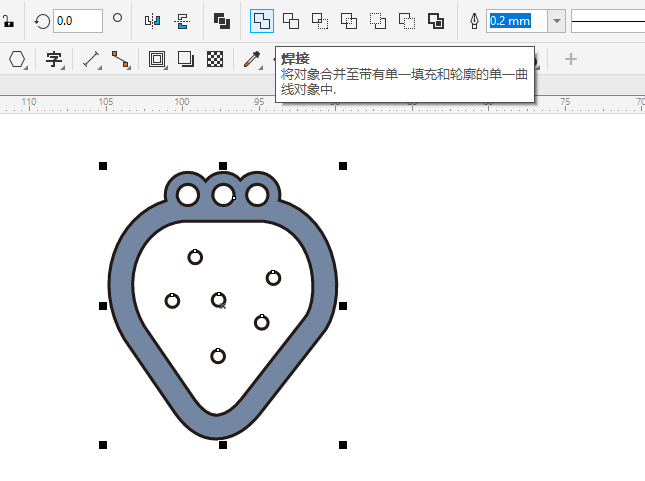Image resolution: width=645 pixels, height=481 pixels.
Task: Click the plus quick-customize button
Action: point(571,59)
